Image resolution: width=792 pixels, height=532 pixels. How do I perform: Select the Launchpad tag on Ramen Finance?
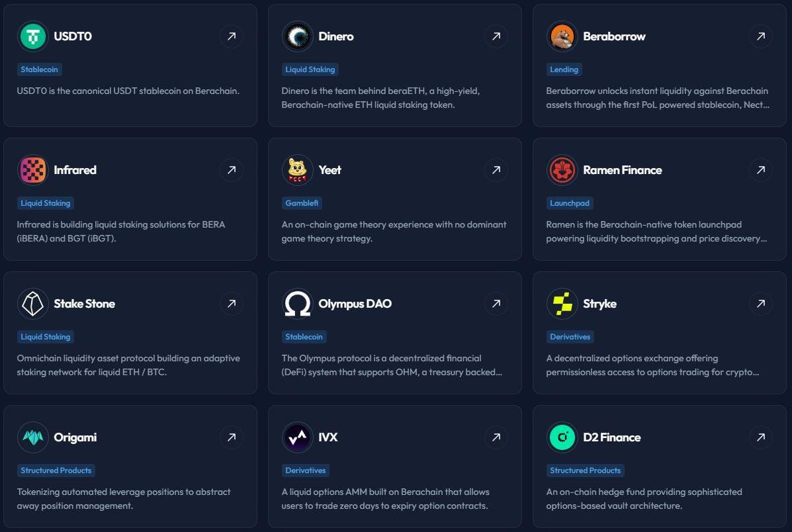(x=570, y=203)
